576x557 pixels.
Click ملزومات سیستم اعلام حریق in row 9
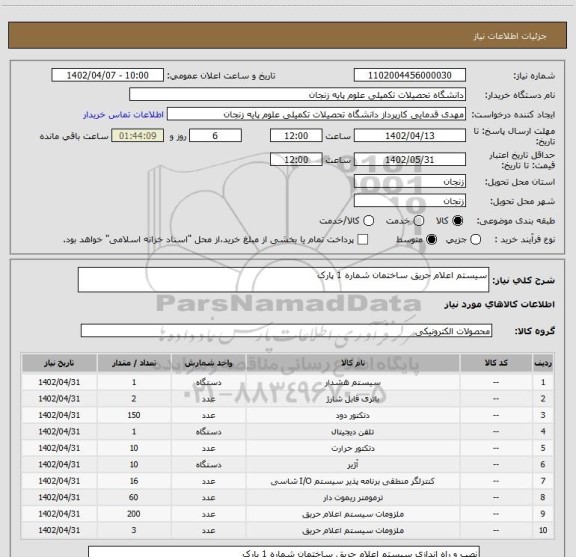pyautogui.click(x=353, y=514)
